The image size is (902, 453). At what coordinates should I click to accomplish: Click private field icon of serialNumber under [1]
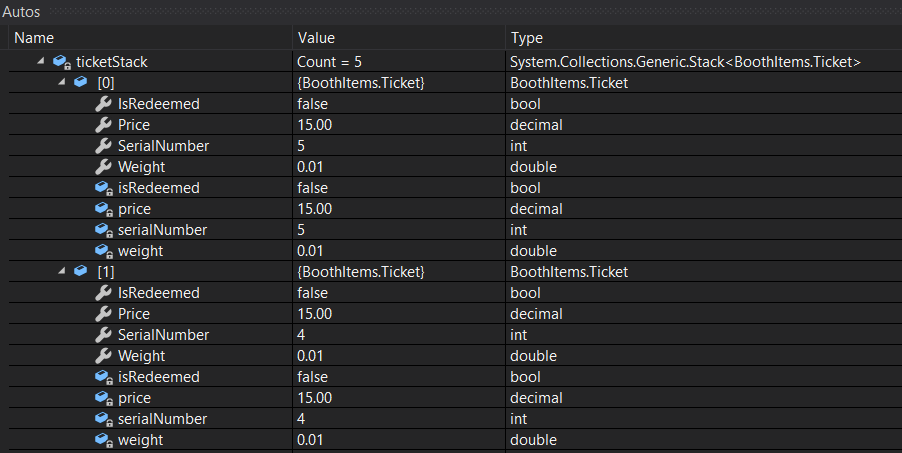pos(104,418)
